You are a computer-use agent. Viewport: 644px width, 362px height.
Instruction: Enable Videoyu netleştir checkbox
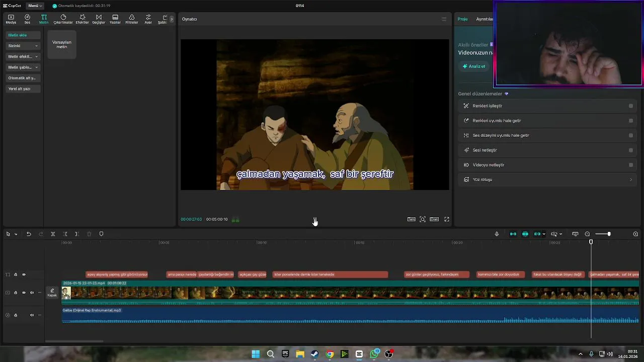pos(631,165)
